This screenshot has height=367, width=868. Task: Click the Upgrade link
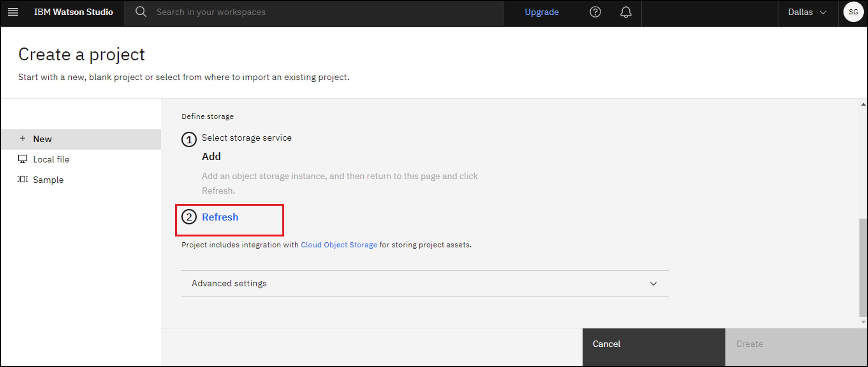[x=542, y=12]
